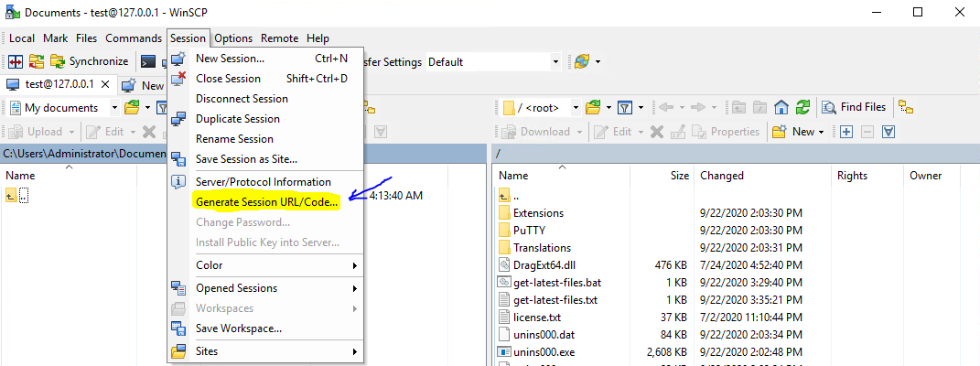
Task: Click the remote Select Files plus icon
Action: (x=846, y=132)
